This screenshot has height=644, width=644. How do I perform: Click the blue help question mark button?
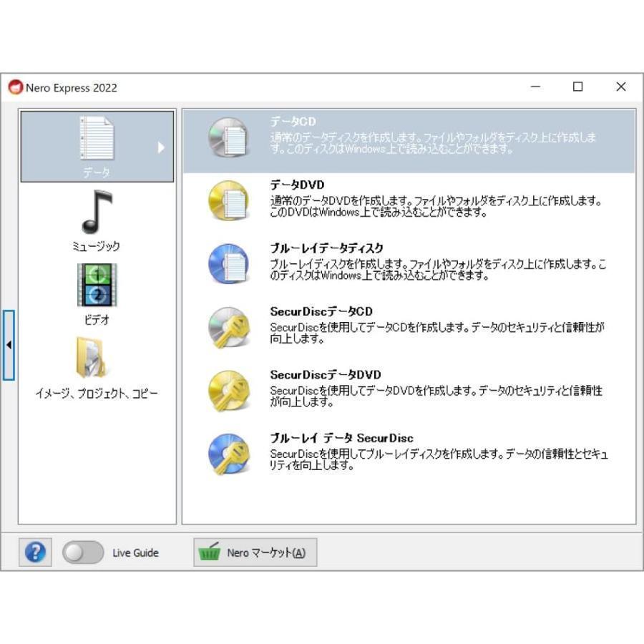coord(35,552)
